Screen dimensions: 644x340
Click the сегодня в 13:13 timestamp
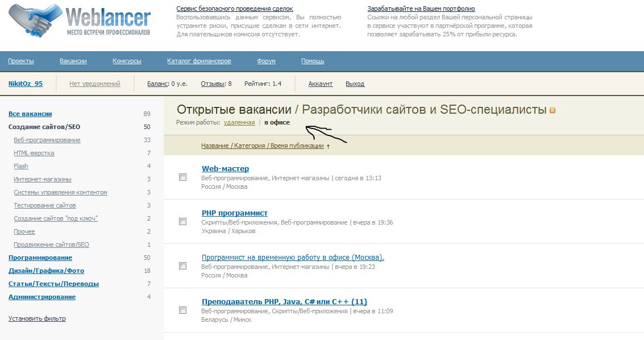[358, 178]
